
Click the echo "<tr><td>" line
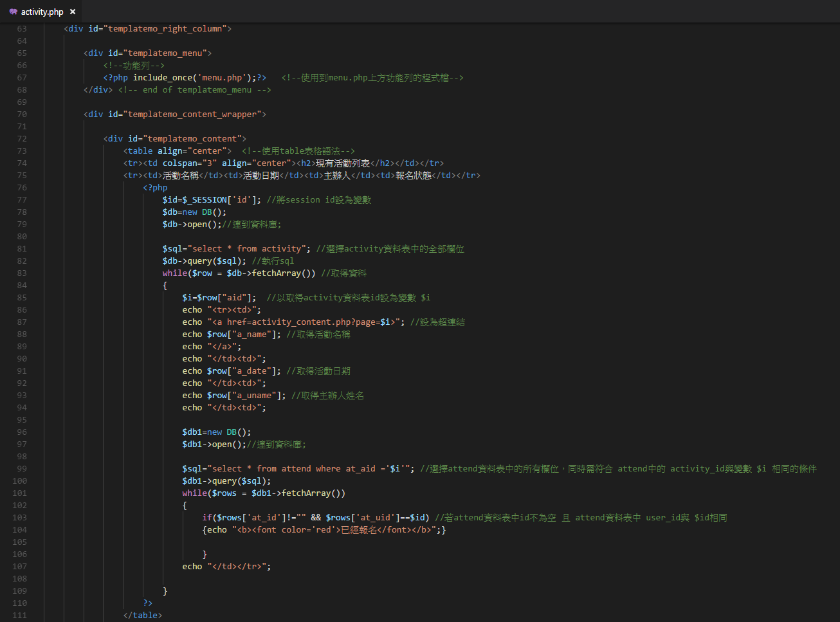[x=222, y=310]
